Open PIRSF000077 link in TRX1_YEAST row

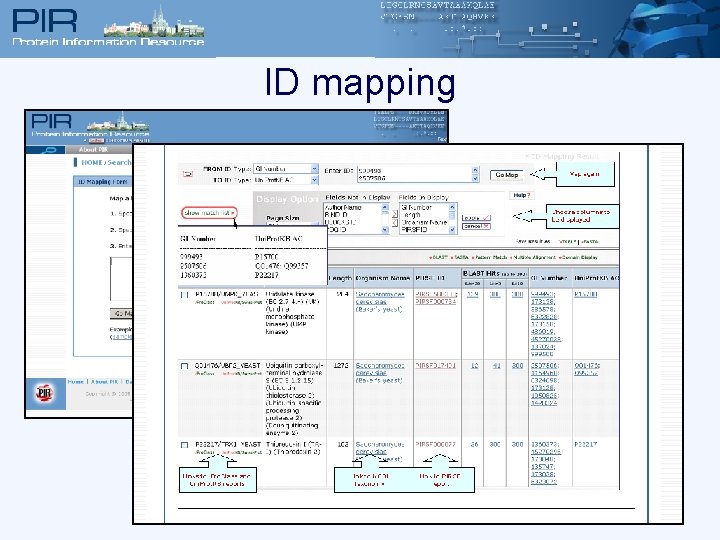[x=435, y=444]
